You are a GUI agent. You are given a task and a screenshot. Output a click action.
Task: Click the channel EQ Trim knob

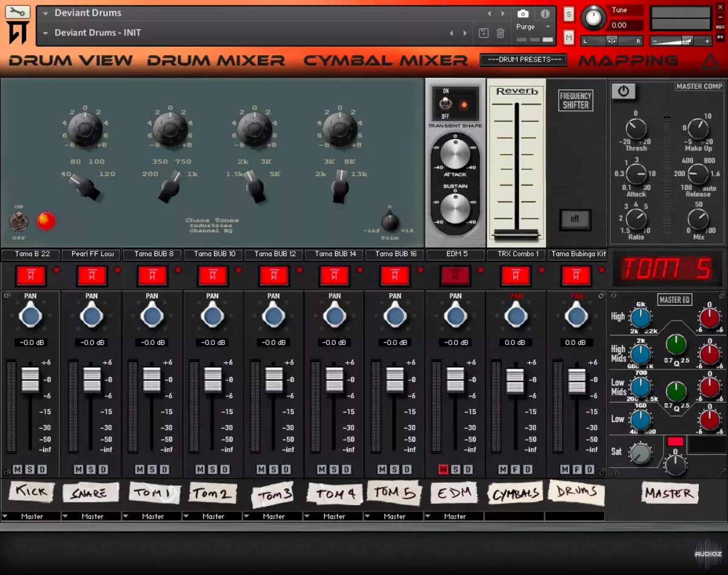click(x=390, y=221)
